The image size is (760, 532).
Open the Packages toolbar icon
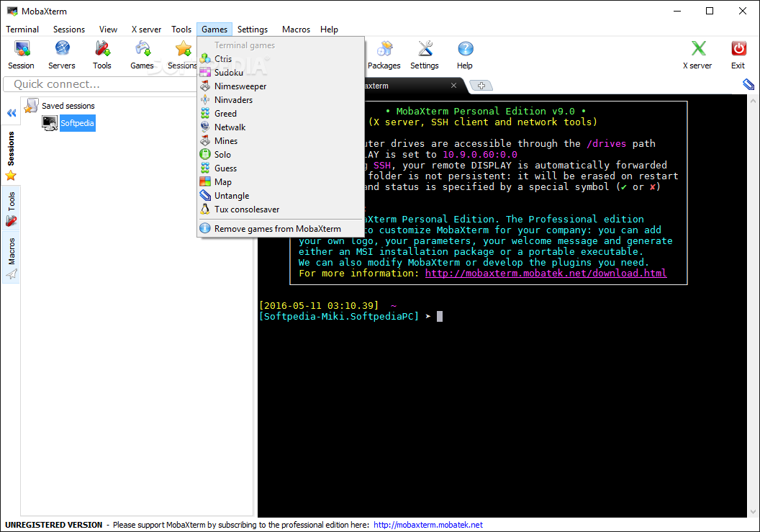pos(384,49)
